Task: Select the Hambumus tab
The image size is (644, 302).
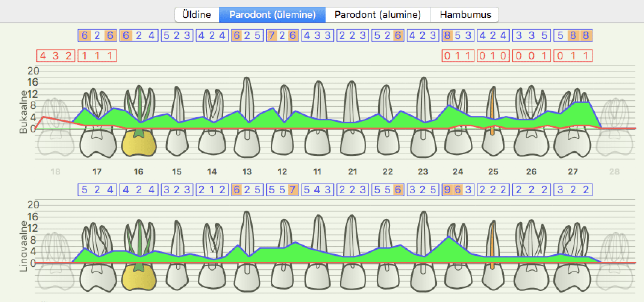Action: [x=465, y=15]
